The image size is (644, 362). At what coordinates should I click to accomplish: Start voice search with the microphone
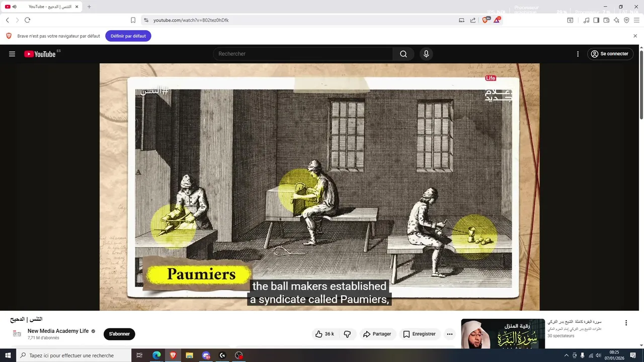(426, 54)
